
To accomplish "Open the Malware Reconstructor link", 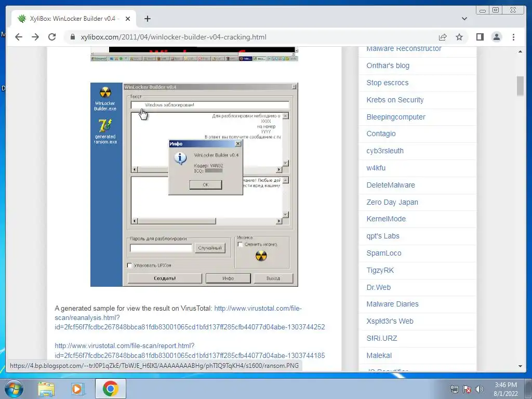I will click(x=404, y=49).
